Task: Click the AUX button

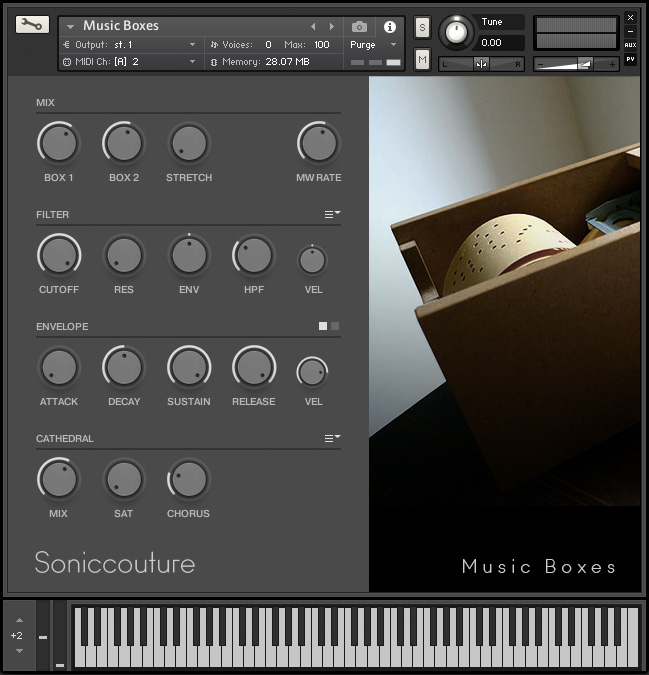Action: (x=630, y=45)
